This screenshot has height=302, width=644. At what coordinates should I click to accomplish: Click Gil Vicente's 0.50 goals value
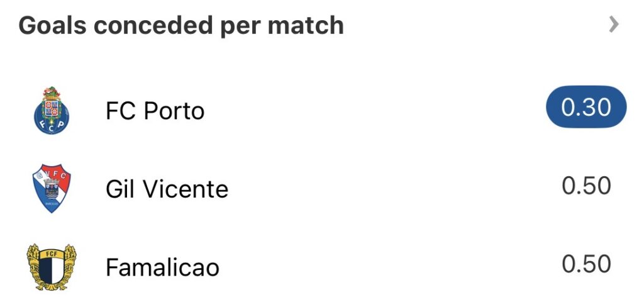[586, 186]
